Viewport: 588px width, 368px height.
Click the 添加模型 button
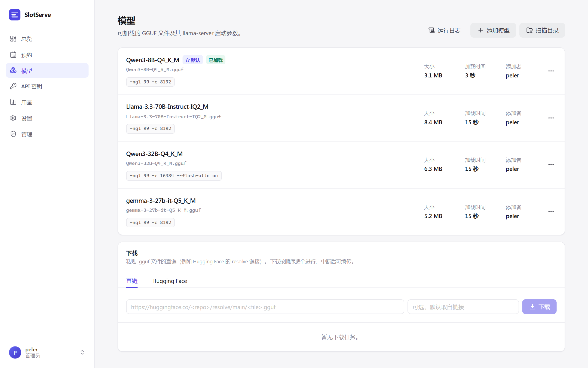[x=493, y=30]
